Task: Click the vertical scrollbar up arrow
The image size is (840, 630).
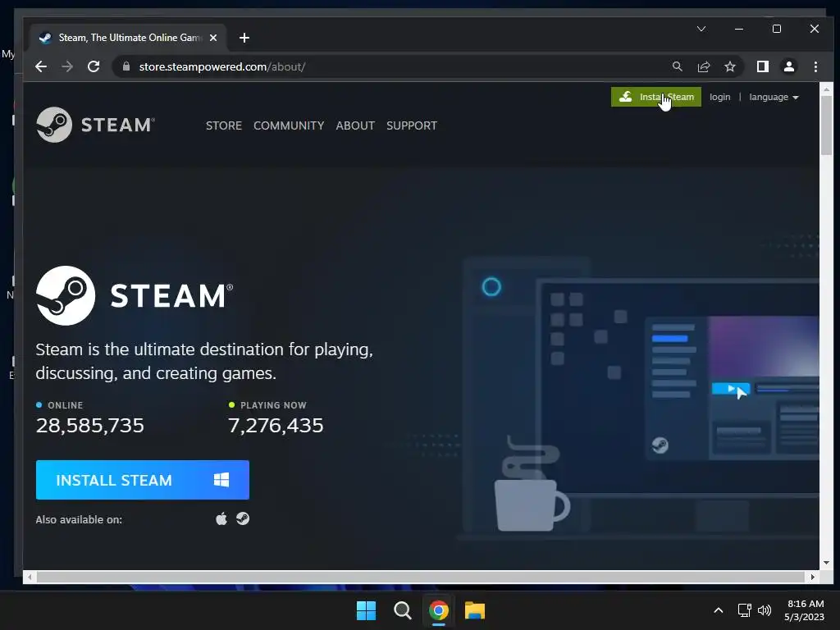Action: point(826,89)
